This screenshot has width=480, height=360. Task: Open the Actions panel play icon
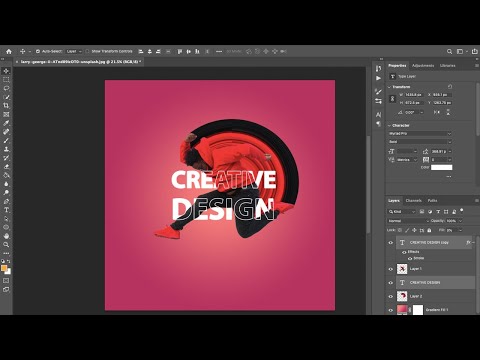click(x=378, y=78)
